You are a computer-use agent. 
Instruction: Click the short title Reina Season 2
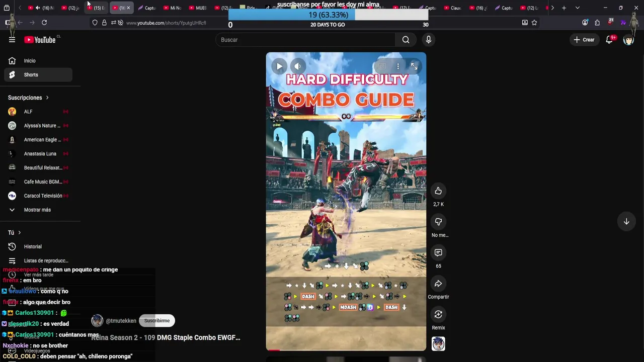166,338
